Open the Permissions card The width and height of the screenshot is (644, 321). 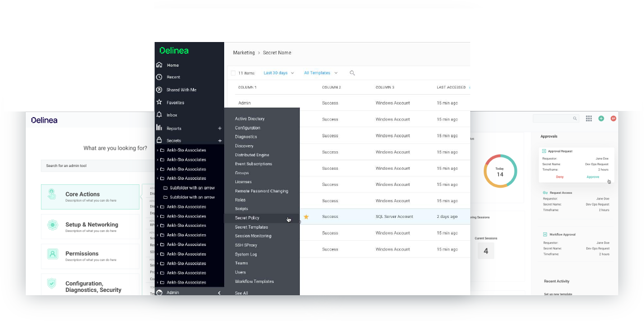90,256
